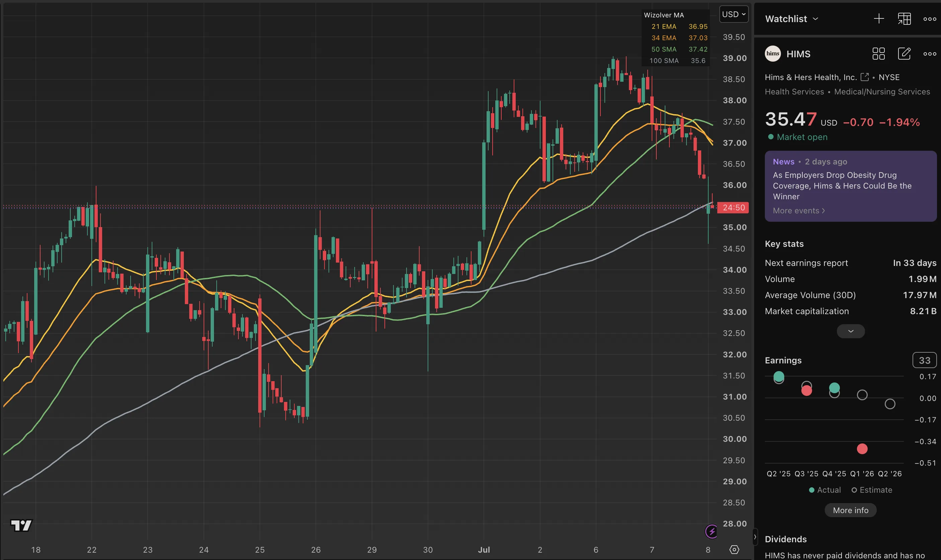The width and height of the screenshot is (941, 560).
Task: Click the Market open status indicator
Action: [798, 137]
